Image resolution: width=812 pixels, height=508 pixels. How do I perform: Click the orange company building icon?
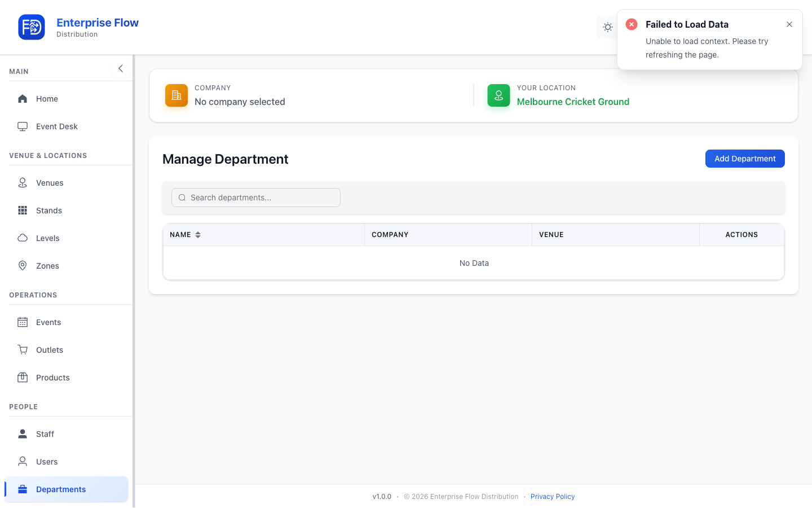[176, 95]
